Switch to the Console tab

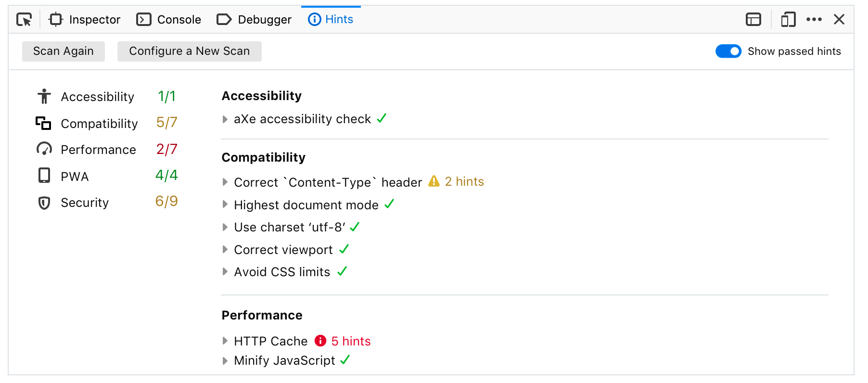(169, 20)
